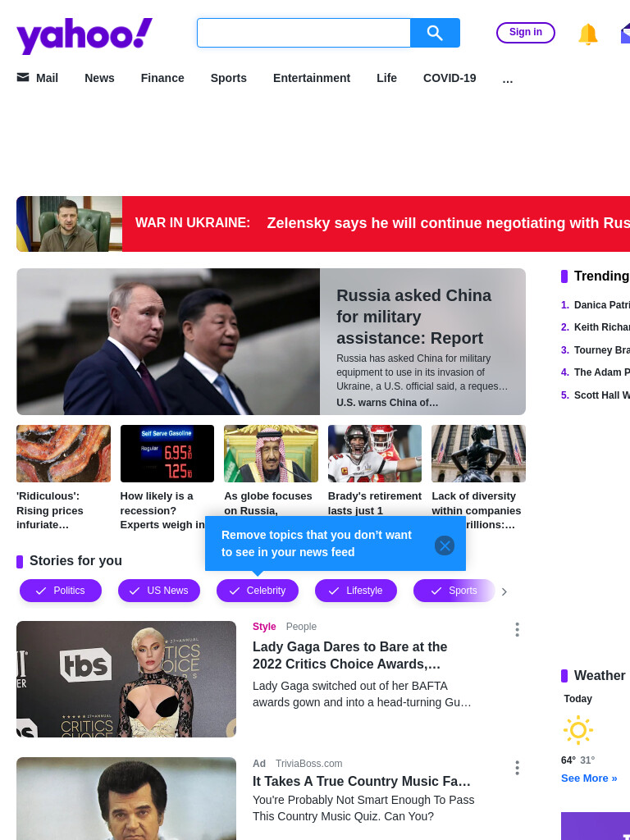This screenshot has height=840, width=630.
Task: Toggle the US News topic chip
Action: (159, 591)
